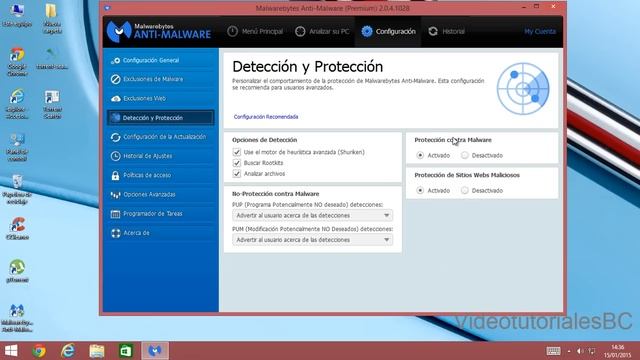
Task: Click the Exclusiones Web cloud icon
Action: click(116, 98)
